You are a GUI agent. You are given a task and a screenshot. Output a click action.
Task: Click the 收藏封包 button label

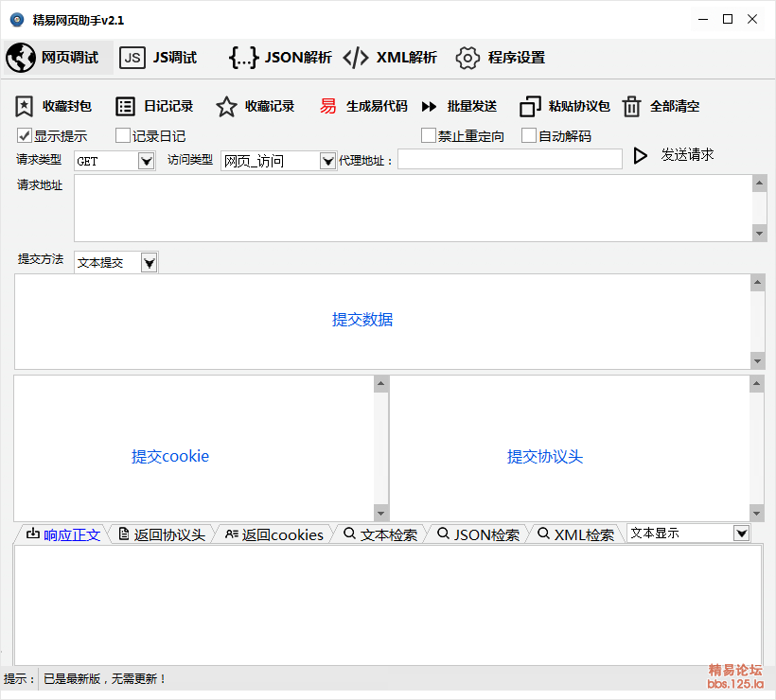[67, 106]
